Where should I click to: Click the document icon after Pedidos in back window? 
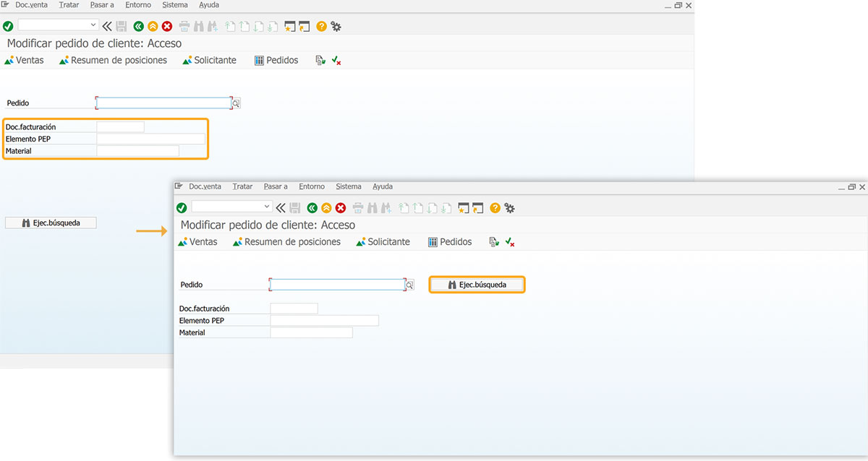(320, 61)
